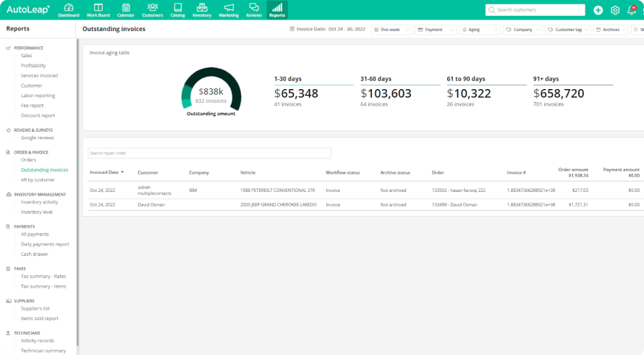This screenshot has height=355, width=644.
Task: Open the settings gear icon
Action: click(x=615, y=10)
